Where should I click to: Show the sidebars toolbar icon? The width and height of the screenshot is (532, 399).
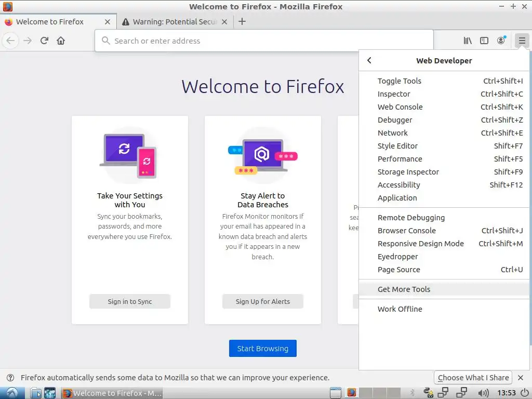tap(484, 41)
